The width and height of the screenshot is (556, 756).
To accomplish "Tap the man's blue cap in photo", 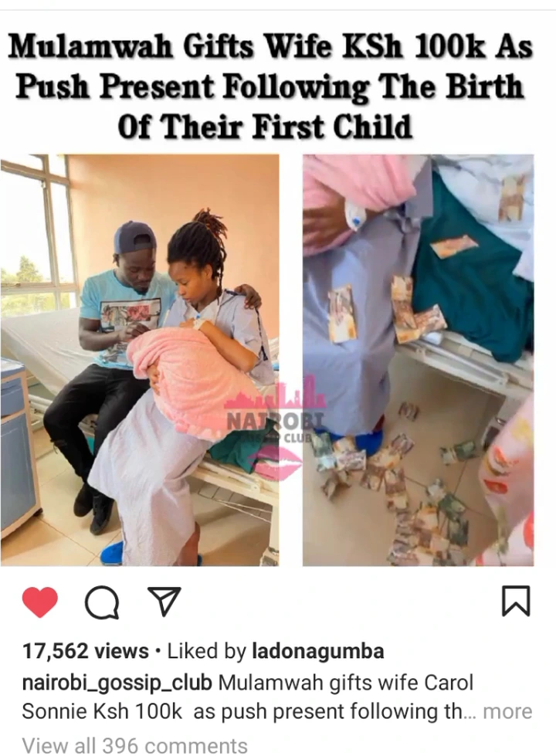I will click(134, 237).
